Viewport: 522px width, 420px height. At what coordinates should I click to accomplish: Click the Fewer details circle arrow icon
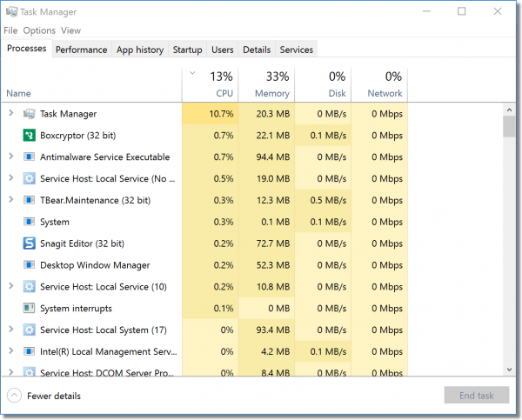[x=14, y=396]
